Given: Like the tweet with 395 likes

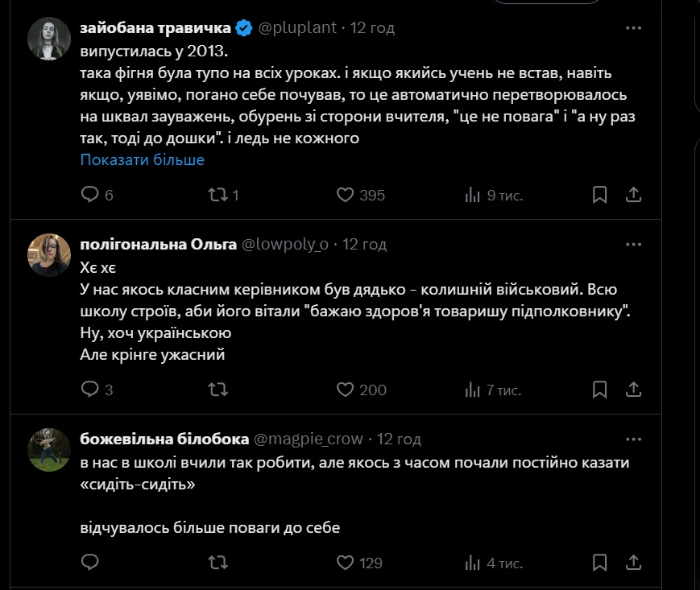Looking at the screenshot, I should (345, 195).
